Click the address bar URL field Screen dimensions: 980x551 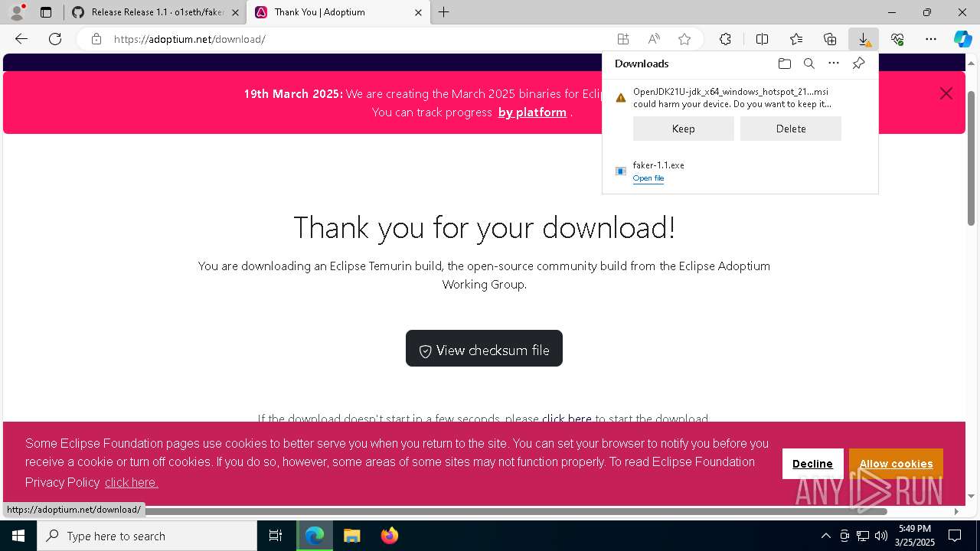pos(360,39)
